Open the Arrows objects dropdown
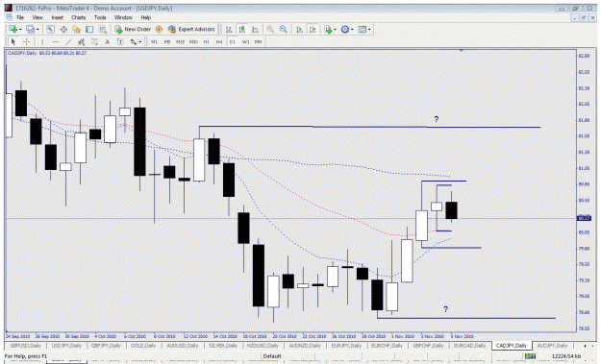The height and width of the screenshot is (364, 601). (x=136, y=41)
